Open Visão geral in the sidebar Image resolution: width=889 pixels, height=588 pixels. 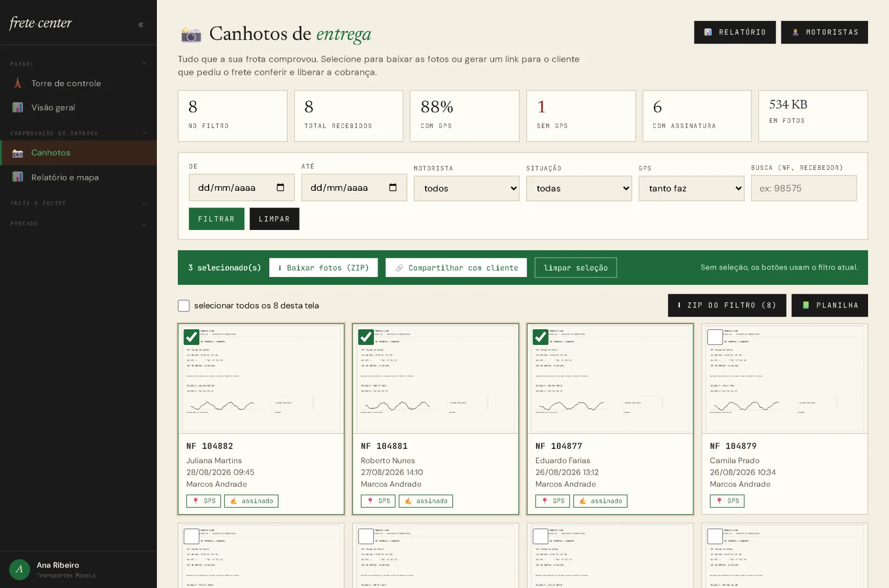pyautogui.click(x=78, y=107)
